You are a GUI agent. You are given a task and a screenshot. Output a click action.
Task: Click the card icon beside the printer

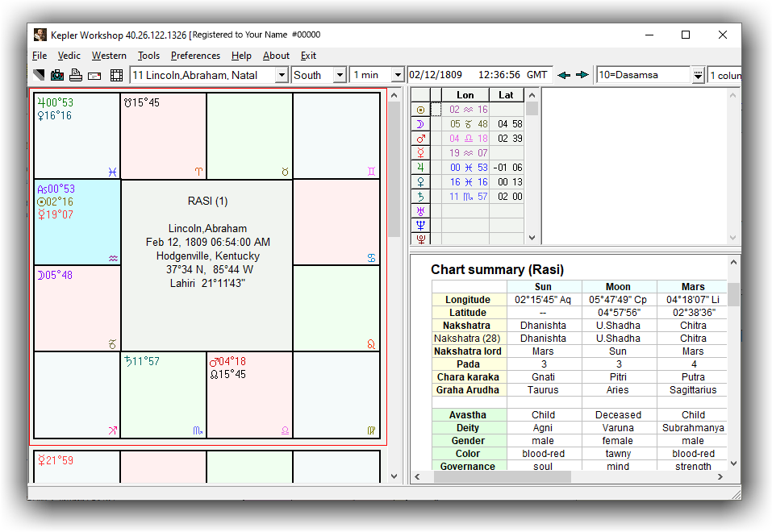(x=94, y=75)
